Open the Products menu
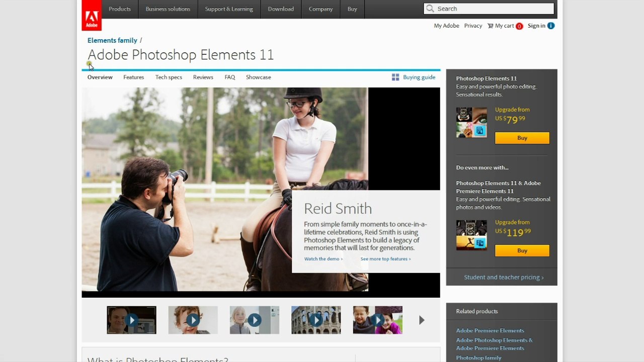644x362 pixels. pyautogui.click(x=120, y=9)
